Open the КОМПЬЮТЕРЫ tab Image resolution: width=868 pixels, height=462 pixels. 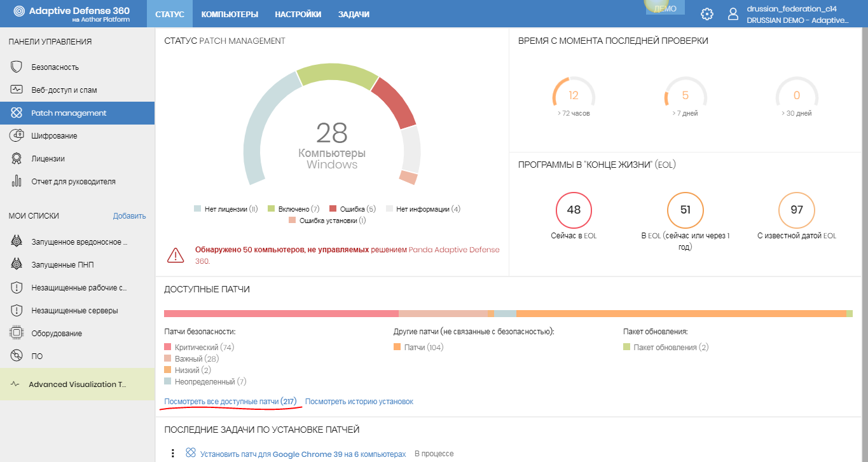(x=230, y=14)
